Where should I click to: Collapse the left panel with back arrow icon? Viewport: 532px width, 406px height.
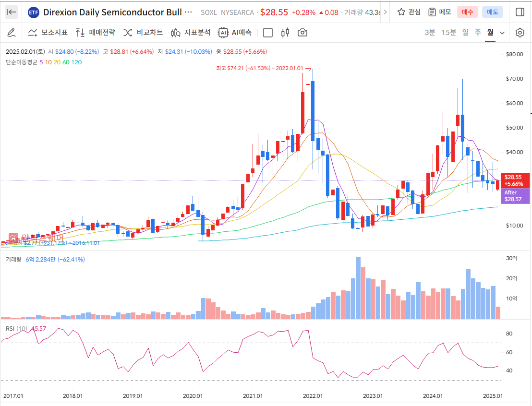tap(11, 12)
